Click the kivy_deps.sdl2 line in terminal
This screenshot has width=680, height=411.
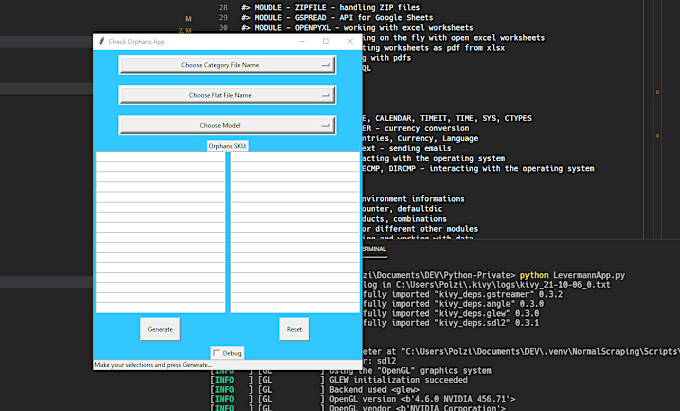coord(451,323)
